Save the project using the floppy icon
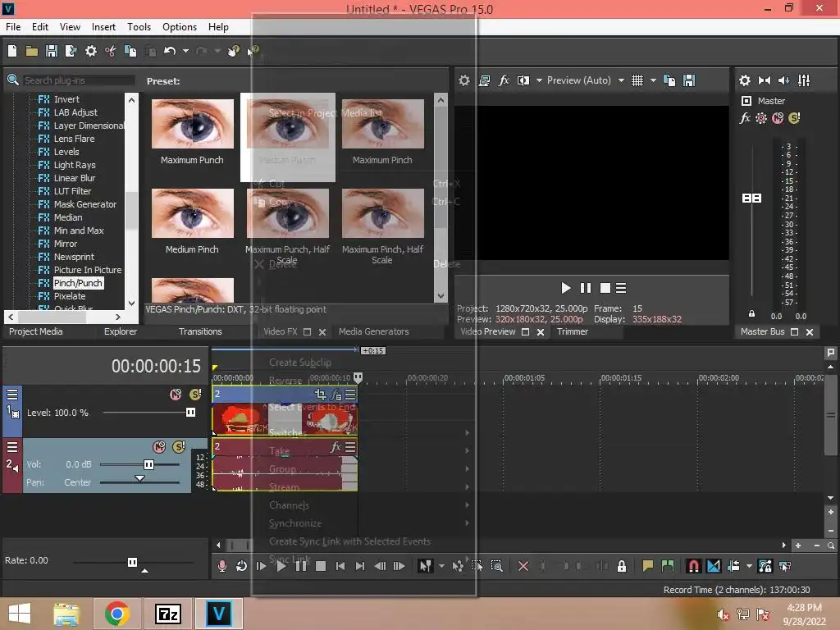The image size is (840, 630). 52,51
